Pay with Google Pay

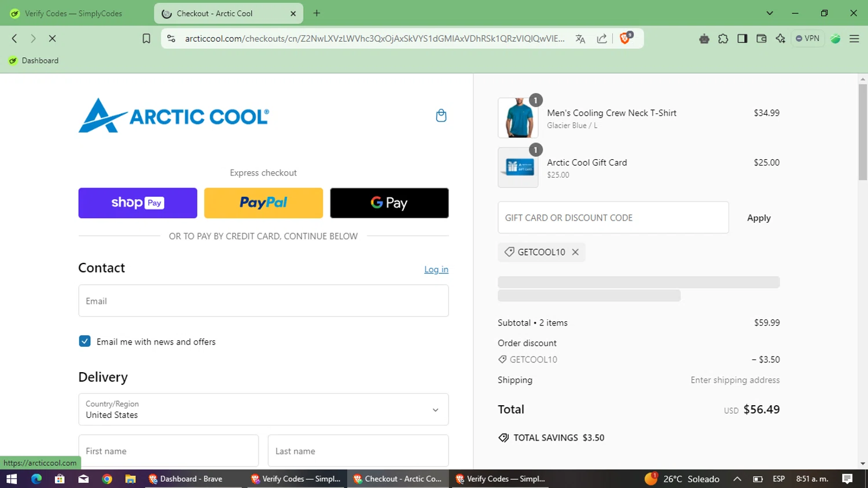(389, 203)
